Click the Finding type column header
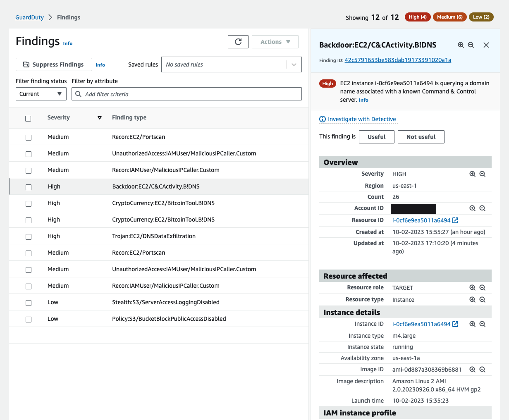The width and height of the screenshot is (509, 420). [x=129, y=117]
